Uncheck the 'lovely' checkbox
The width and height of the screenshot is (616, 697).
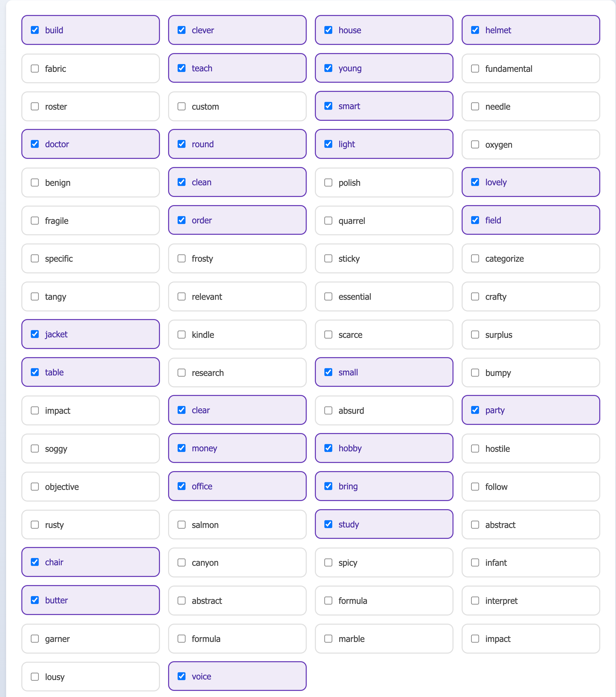pos(475,182)
